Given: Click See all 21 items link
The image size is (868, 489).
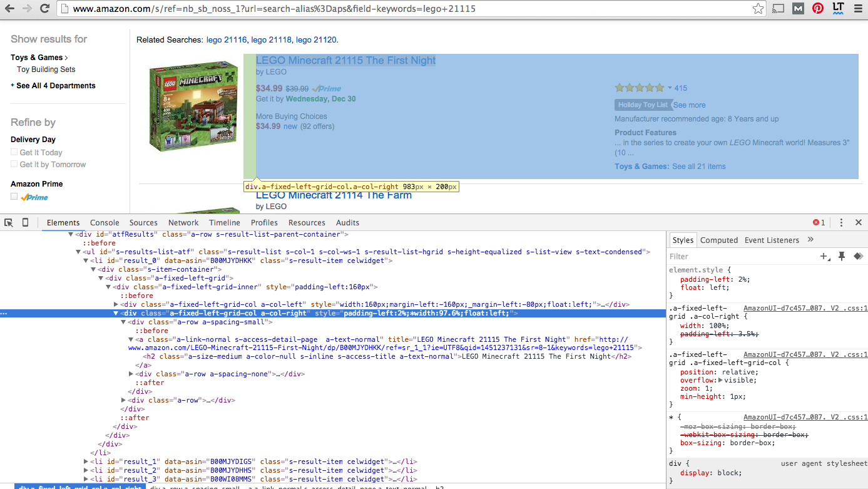Looking at the screenshot, I should (699, 167).
